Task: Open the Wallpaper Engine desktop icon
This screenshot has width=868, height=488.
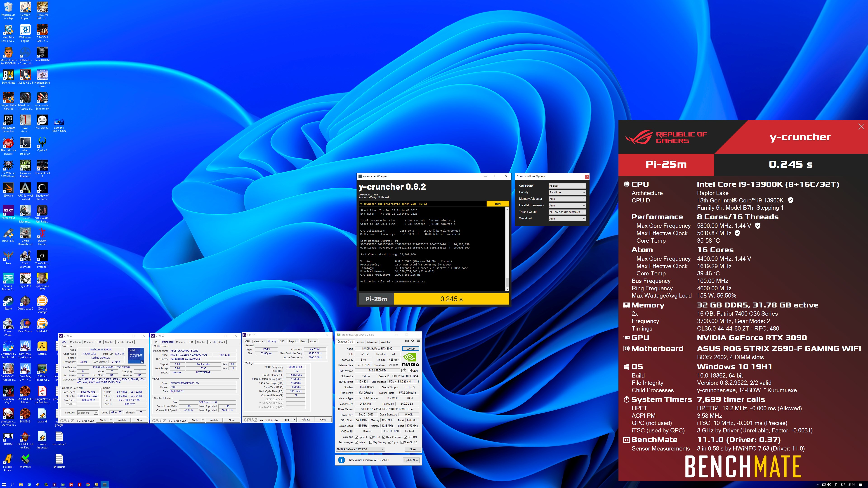Action: (x=25, y=33)
